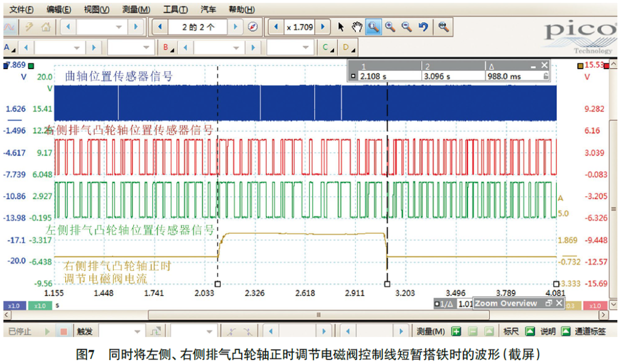Click horizontal scrollbar right arrow
Image resolution: width=623 pixels, height=364 pixels.
tap(603, 315)
